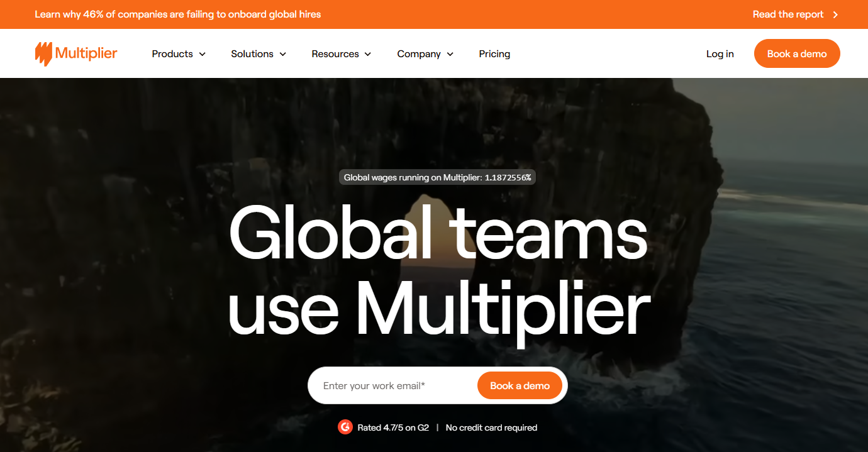Expand the Products chevron
This screenshot has height=452, width=868.
click(203, 54)
